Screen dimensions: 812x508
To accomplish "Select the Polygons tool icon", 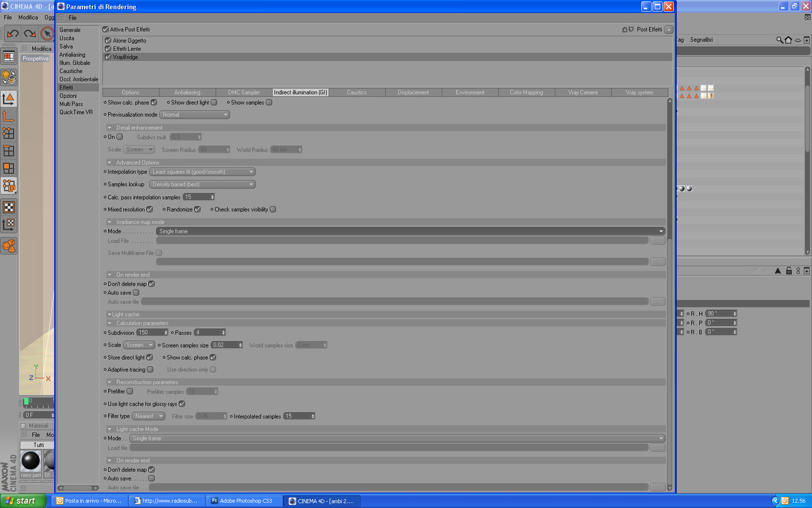I will pyautogui.click(x=9, y=168).
